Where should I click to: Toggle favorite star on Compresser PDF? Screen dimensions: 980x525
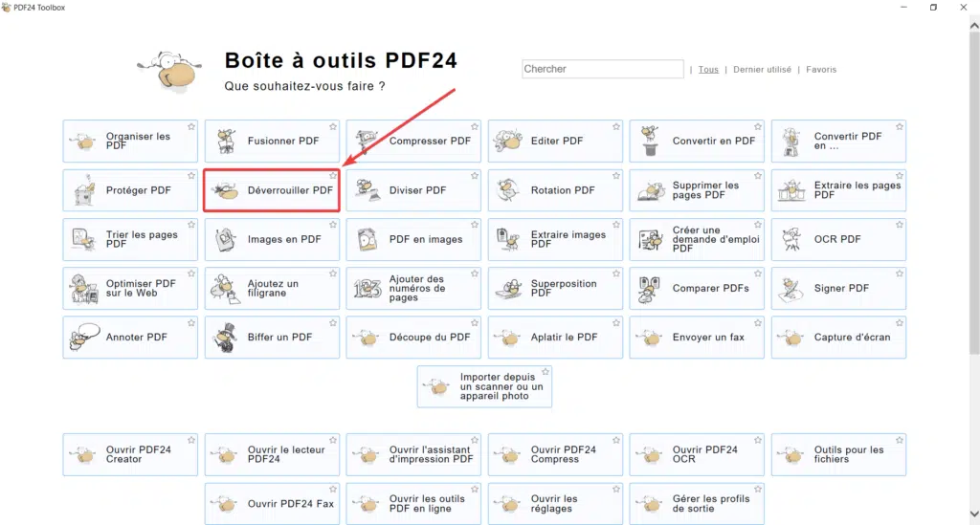click(x=475, y=127)
